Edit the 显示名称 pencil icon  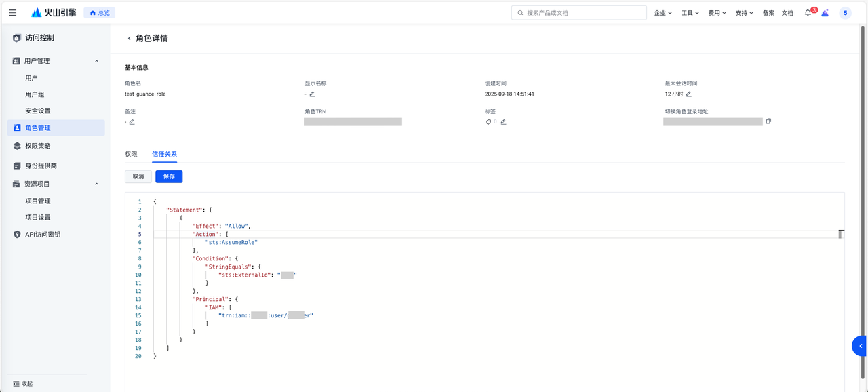coord(312,94)
